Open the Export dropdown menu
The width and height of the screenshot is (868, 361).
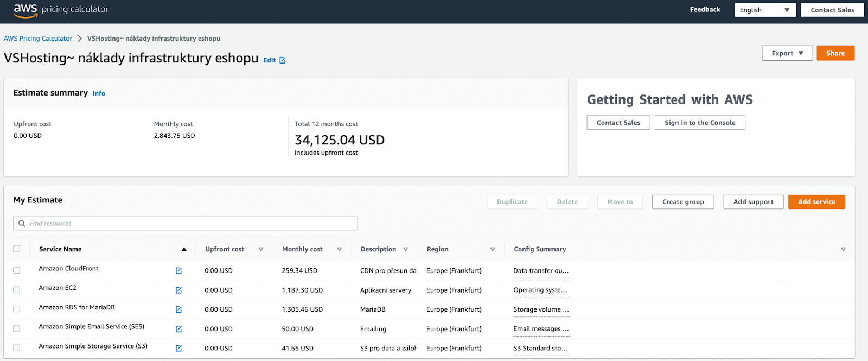click(787, 53)
